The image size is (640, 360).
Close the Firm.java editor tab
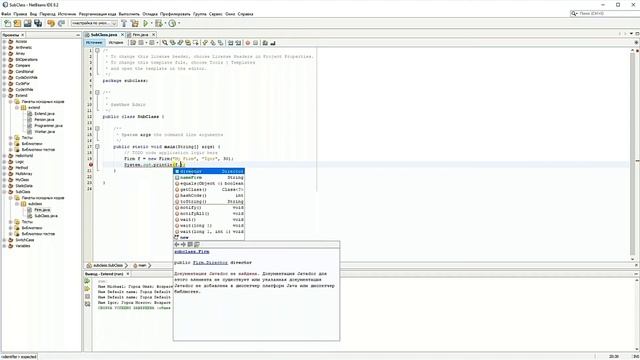tap(153, 35)
